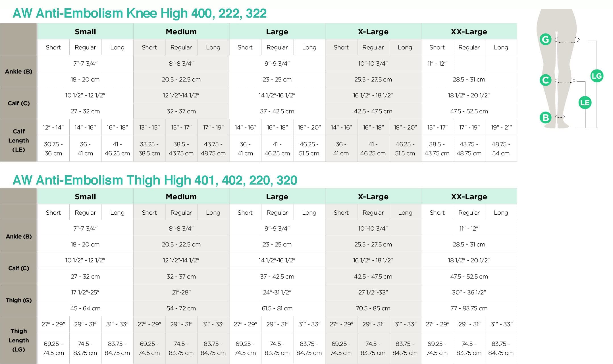Click the green LE calf length icon
The image size is (613, 364).
coord(585,102)
